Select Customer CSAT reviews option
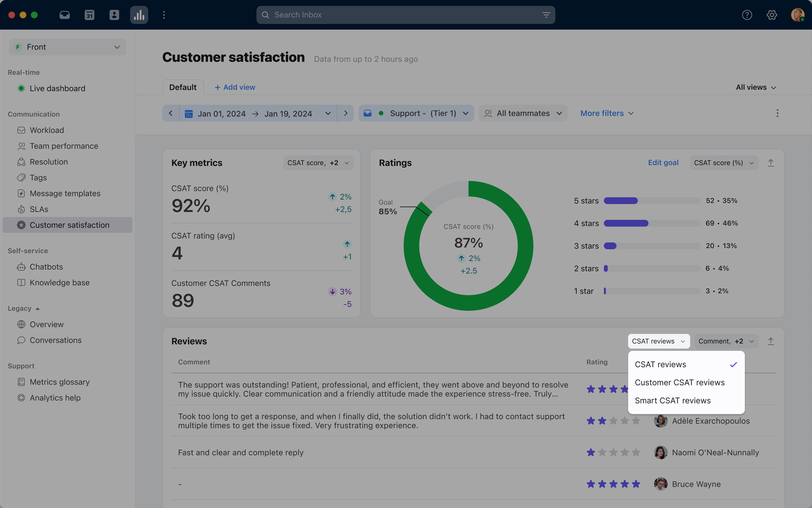 686,382
